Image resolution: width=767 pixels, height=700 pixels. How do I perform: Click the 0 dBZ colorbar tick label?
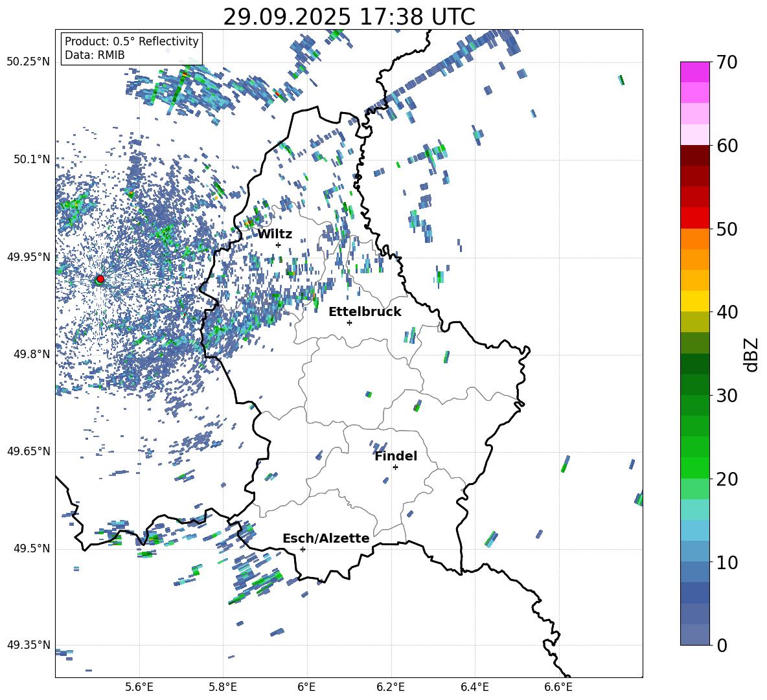(x=722, y=645)
